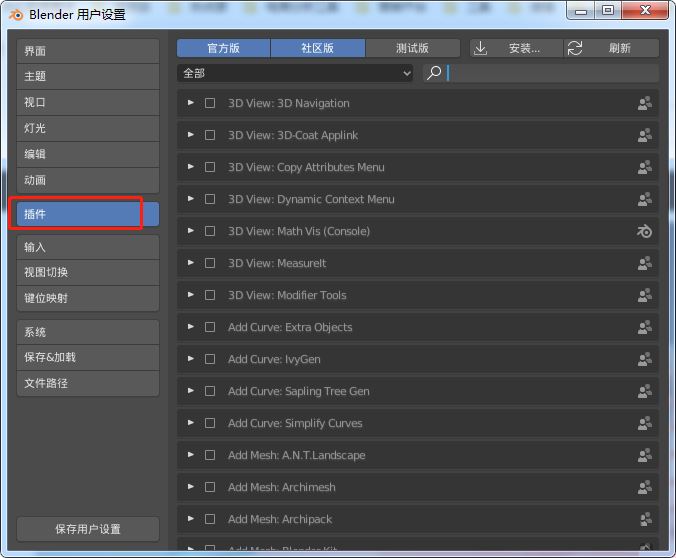Image resolution: width=676 pixels, height=558 pixels.
Task: Enable the IvyGen add-on checkbox
Action: point(210,359)
